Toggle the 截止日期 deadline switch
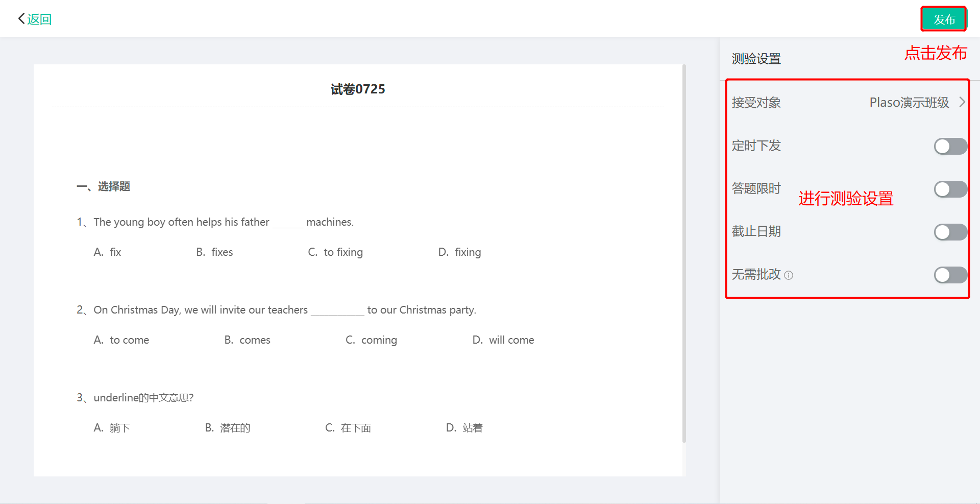980x504 pixels. coord(950,232)
